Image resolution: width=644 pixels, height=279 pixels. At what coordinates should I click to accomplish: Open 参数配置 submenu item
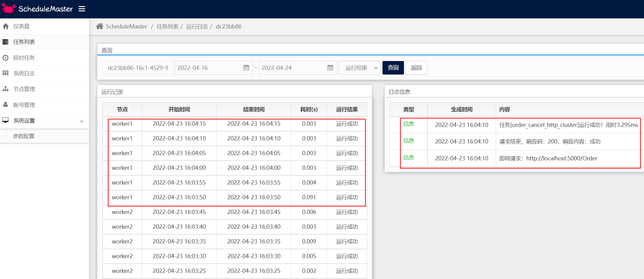click(44, 136)
